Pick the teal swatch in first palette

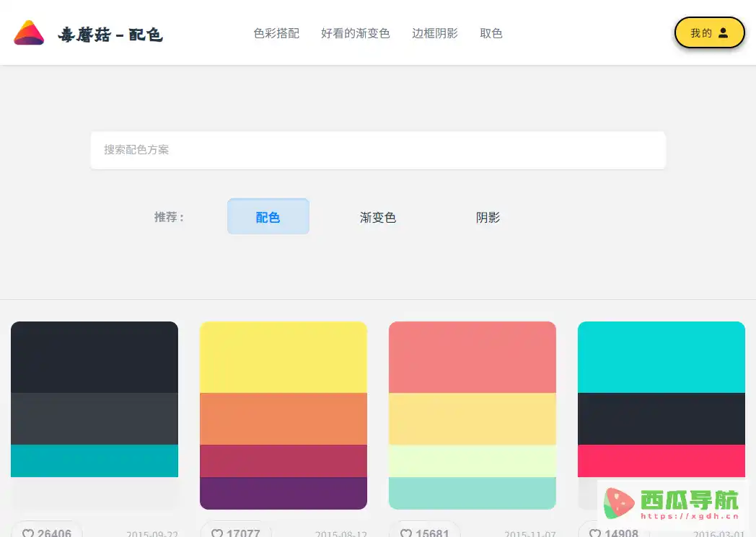pos(94,461)
